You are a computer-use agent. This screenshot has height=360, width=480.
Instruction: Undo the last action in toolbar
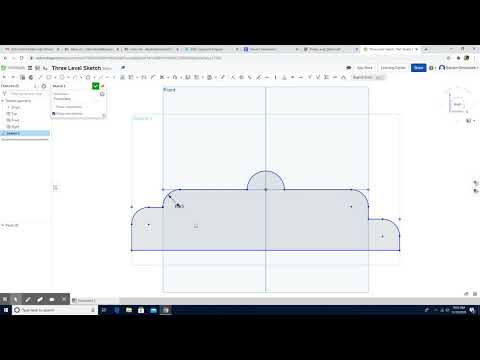click(4, 77)
